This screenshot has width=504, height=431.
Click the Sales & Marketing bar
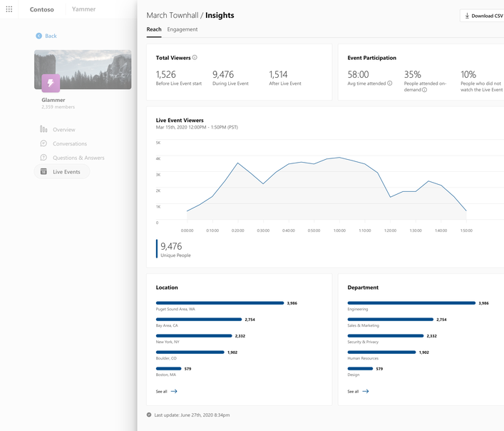click(390, 320)
